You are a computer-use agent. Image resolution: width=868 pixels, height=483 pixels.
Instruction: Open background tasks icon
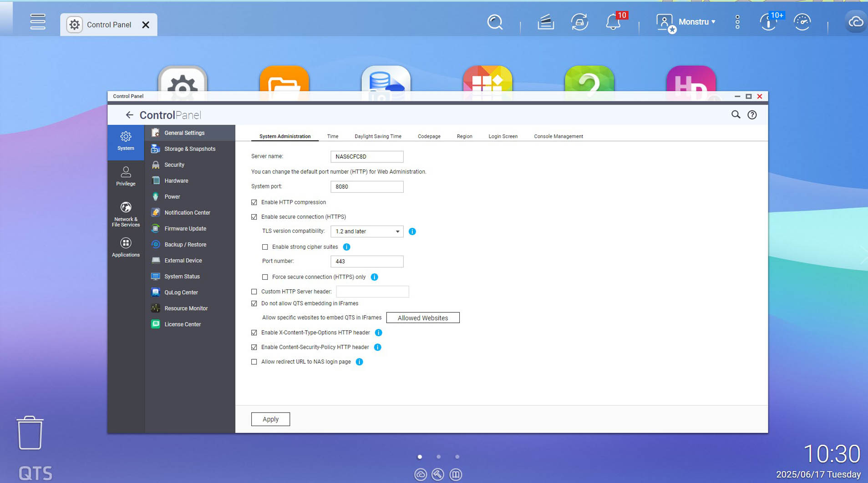coord(545,22)
